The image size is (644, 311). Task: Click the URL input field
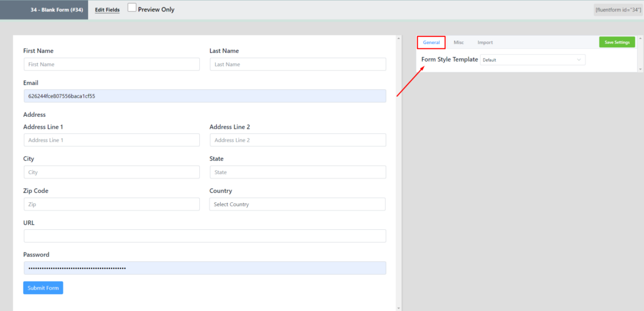point(205,236)
